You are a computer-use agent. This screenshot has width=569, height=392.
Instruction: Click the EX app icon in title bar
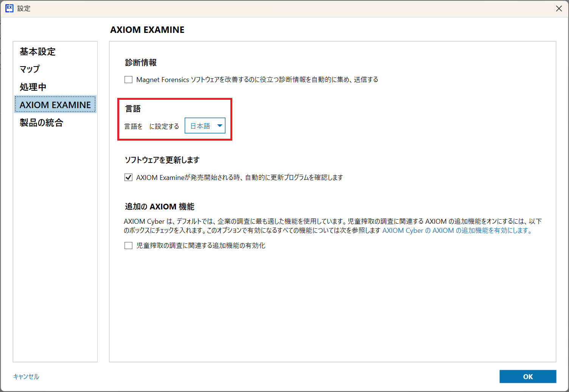pyautogui.click(x=9, y=8)
